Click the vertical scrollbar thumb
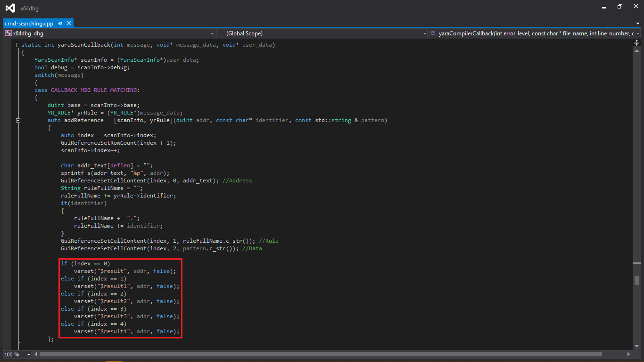This screenshot has width=644, height=362. tap(636, 280)
